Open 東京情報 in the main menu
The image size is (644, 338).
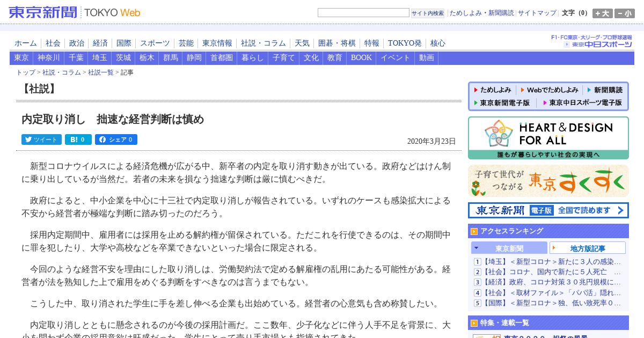coord(217,43)
